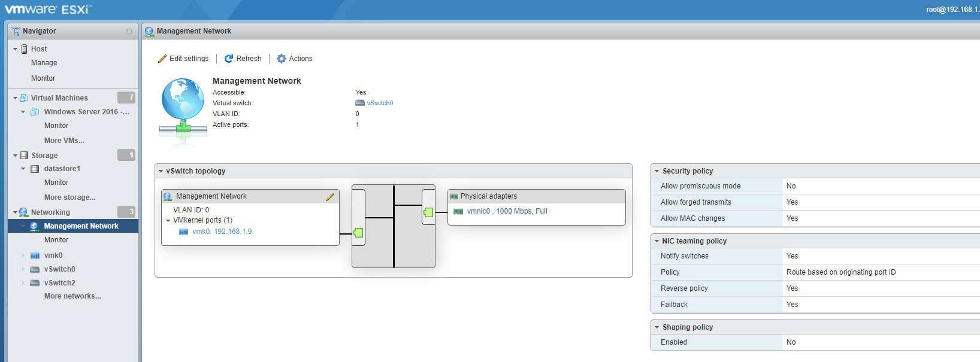Viewport: 980px width, 362px height.
Task: Refresh the Management Network view
Action: [243, 59]
